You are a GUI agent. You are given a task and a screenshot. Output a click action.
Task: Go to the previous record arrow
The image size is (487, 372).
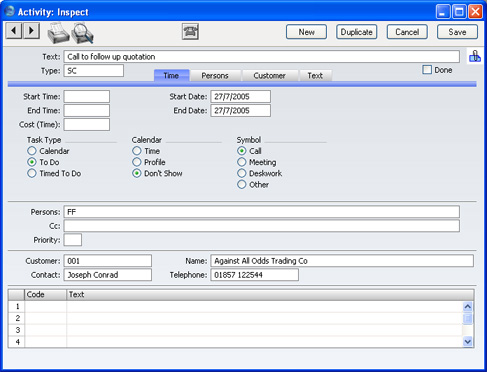pyautogui.click(x=14, y=31)
